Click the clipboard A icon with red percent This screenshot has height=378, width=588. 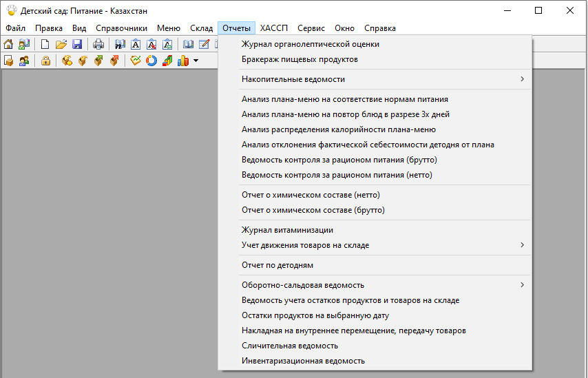coord(151,44)
